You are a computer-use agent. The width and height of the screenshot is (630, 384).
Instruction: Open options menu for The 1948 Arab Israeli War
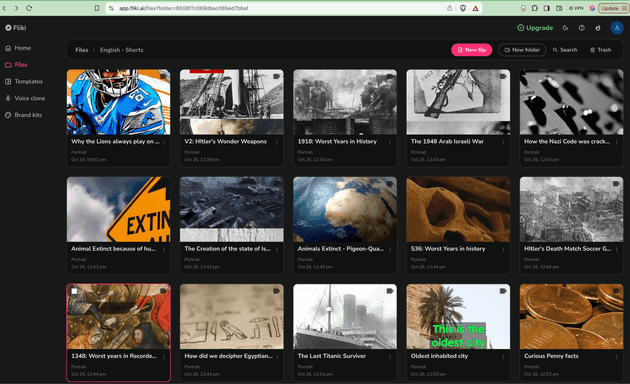pyautogui.click(x=503, y=142)
